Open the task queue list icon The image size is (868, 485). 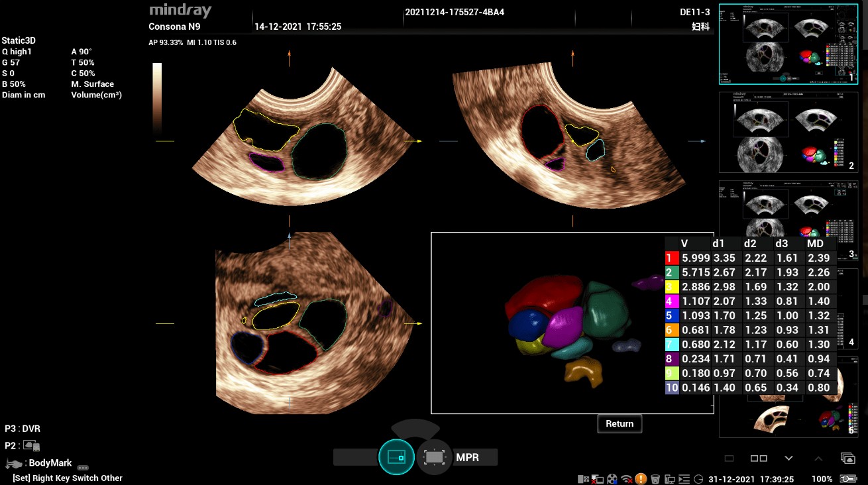[684, 478]
